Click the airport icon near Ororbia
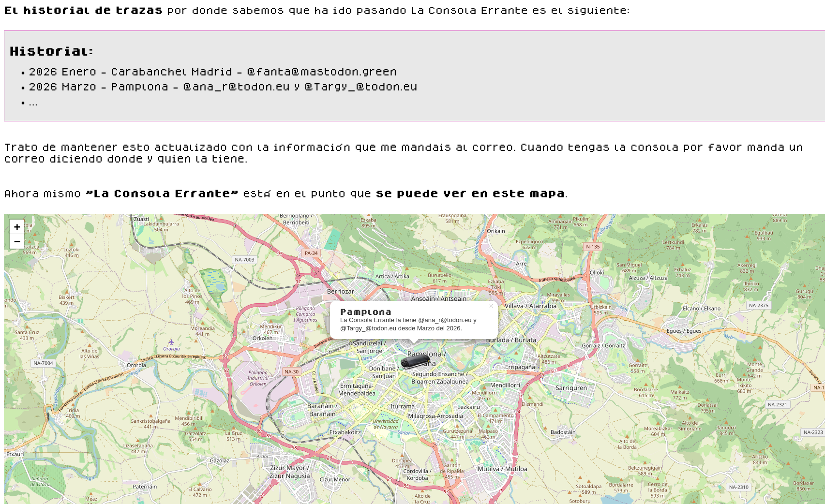The image size is (825, 504). [171, 342]
